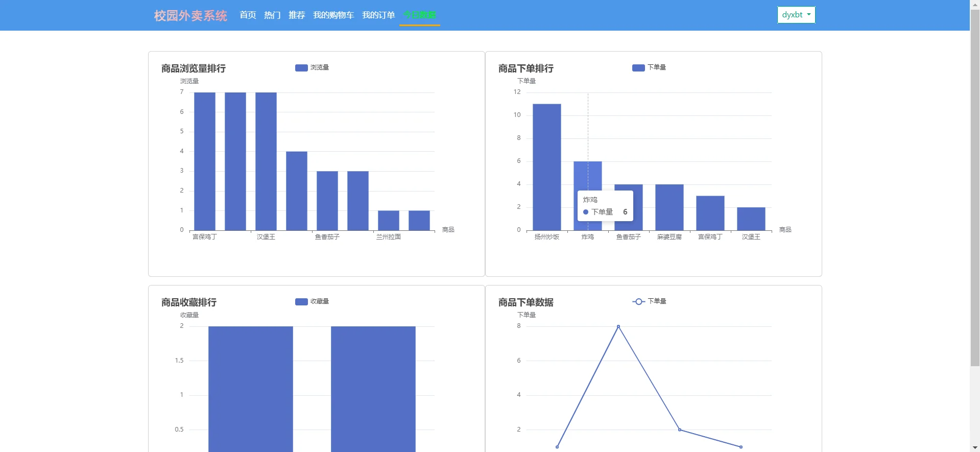The width and height of the screenshot is (980, 452).
Task: Open the 热门 navigation link
Action: [272, 15]
